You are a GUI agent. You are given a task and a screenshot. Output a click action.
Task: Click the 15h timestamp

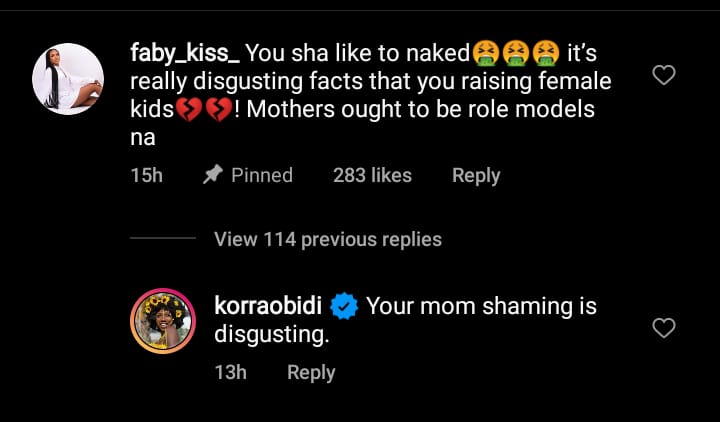click(146, 175)
